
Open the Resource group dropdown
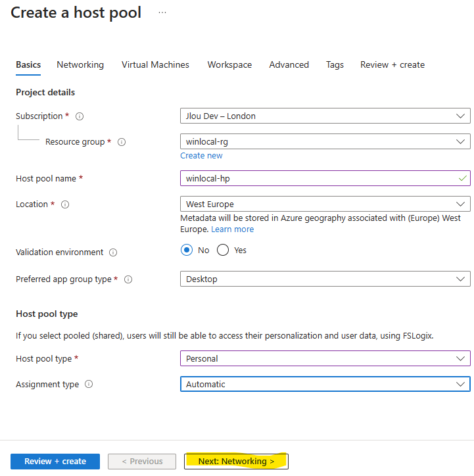(x=325, y=141)
